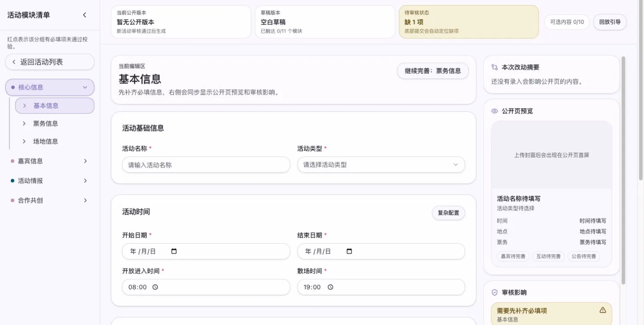The width and height of the screenshot is (644, 325).
Task: Expand the 嘉宾信息 group
Action: point(50,161)
